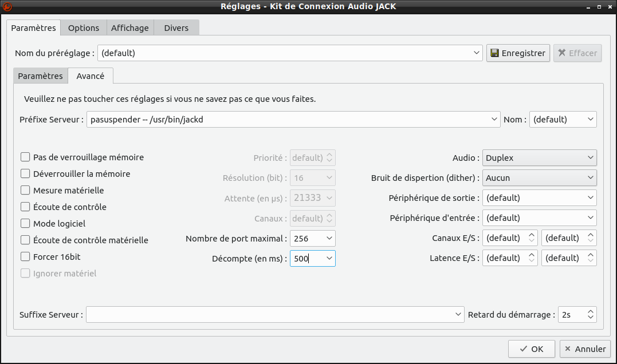Click the Annuler button
617x364 pixels.
pyautogui.click(x=585, y=349)
